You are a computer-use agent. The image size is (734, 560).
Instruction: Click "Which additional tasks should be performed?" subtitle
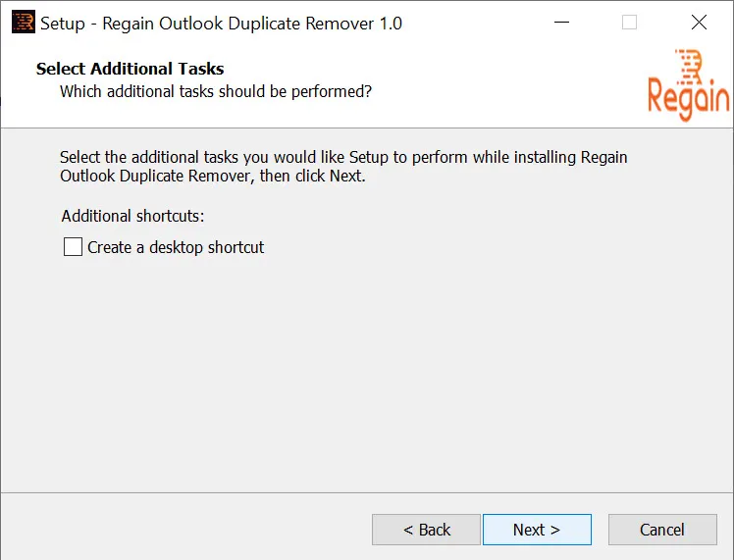[216, 91]
